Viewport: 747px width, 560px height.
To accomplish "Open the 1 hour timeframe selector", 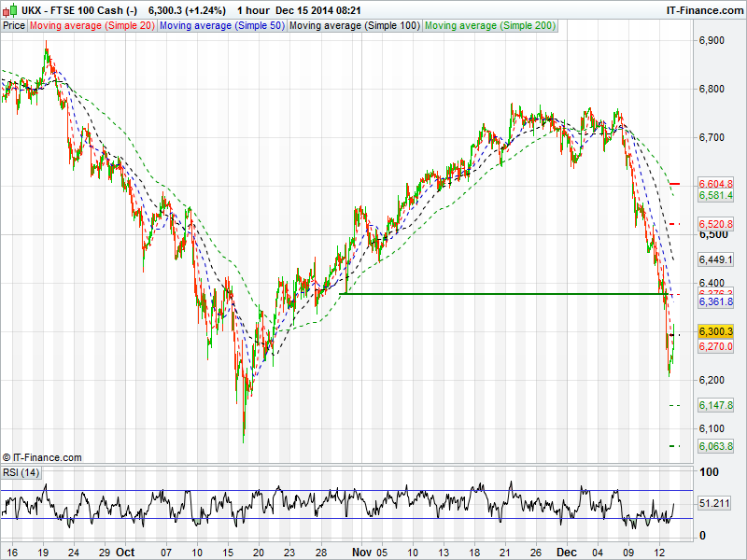I will 253,9.
